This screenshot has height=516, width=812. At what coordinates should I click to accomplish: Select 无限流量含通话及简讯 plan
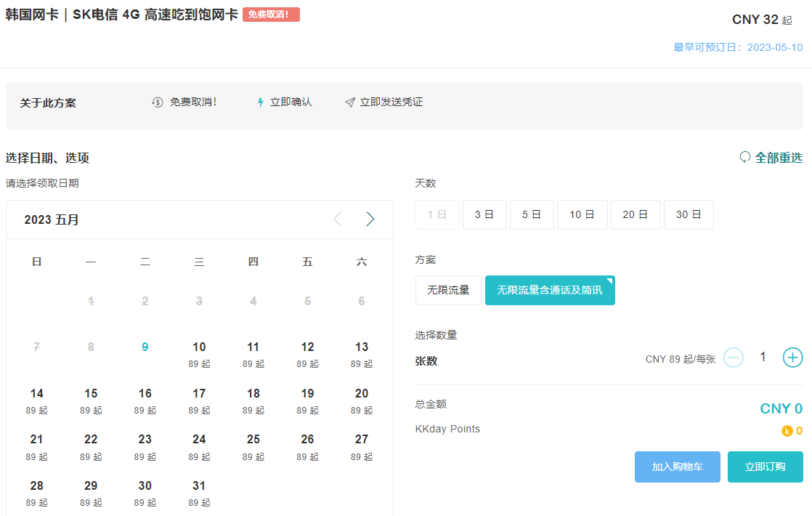(x=550, y=290)
